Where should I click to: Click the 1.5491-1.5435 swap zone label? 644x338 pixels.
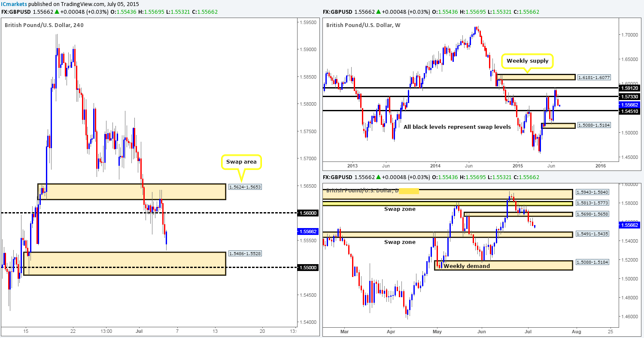click(592, 234)
